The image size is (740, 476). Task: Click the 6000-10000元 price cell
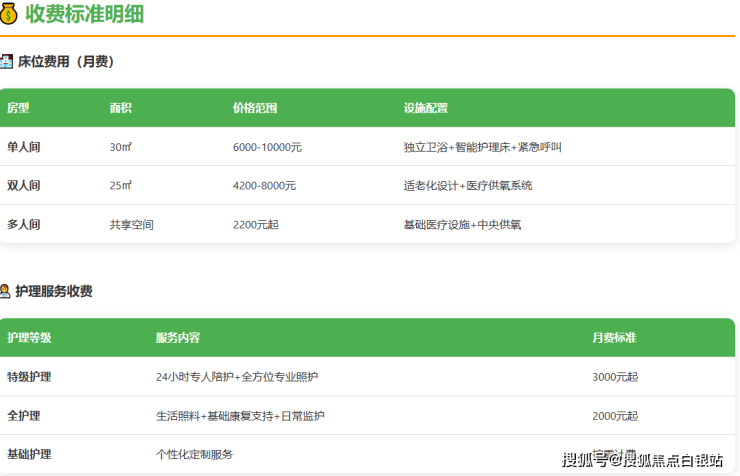click(267, 147)
